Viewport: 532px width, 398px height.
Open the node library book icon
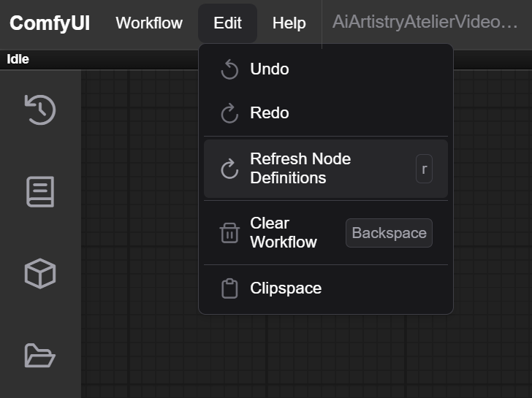(40, 191)
